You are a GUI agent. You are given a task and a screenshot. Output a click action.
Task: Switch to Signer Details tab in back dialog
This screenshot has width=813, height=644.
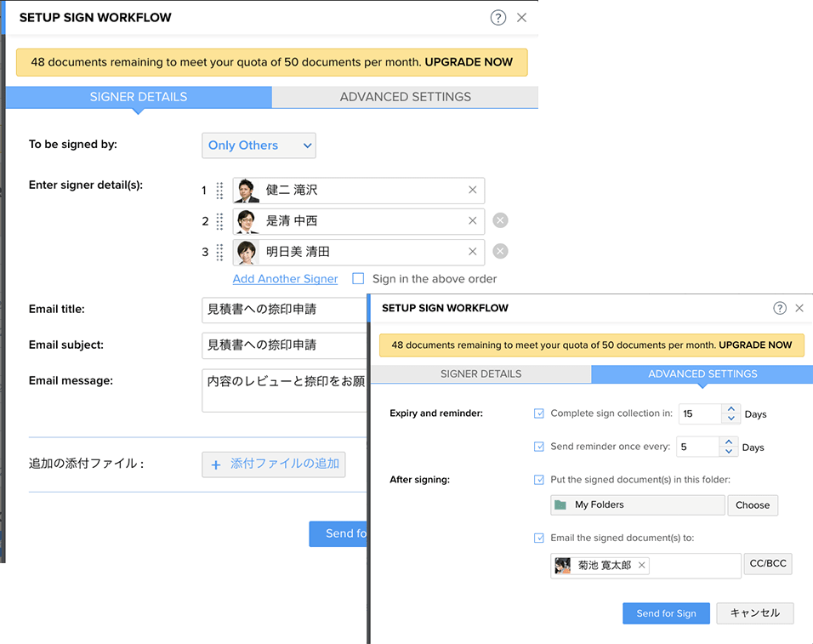(x=139, y=97)
